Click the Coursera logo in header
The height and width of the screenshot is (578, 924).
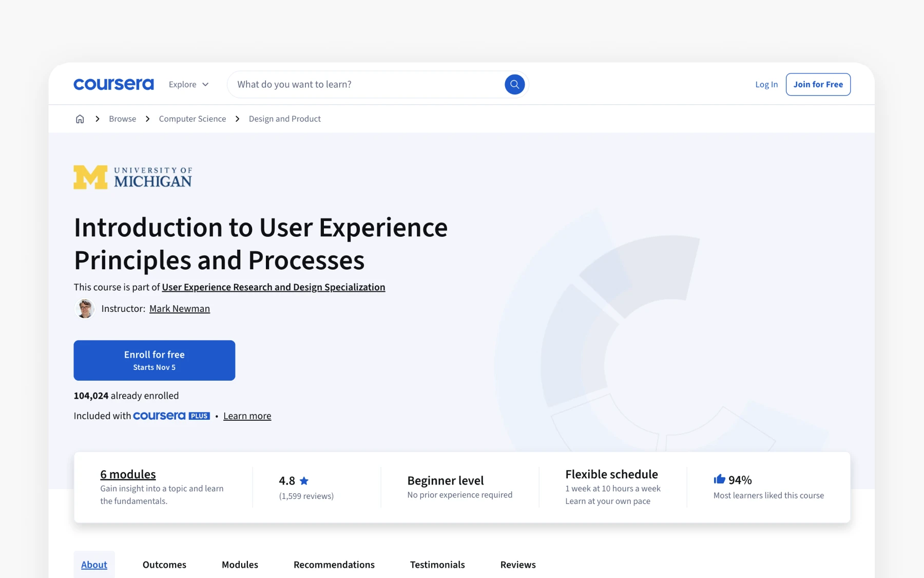click(x=113, y=84)
